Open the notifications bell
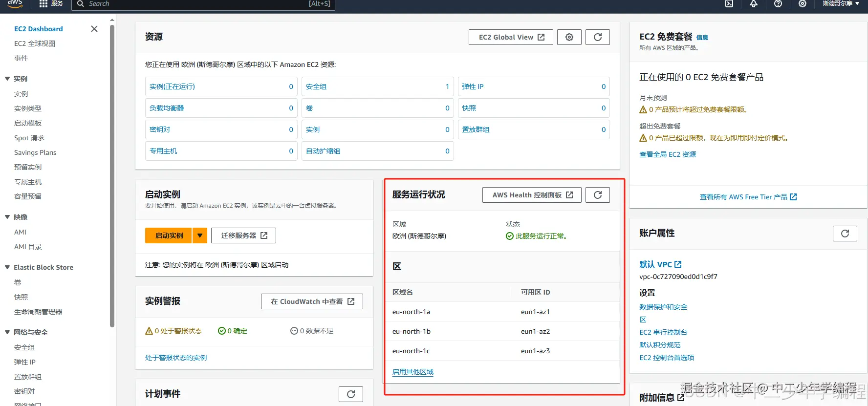This screenshot has height=406, width=868. click(754, 3)
